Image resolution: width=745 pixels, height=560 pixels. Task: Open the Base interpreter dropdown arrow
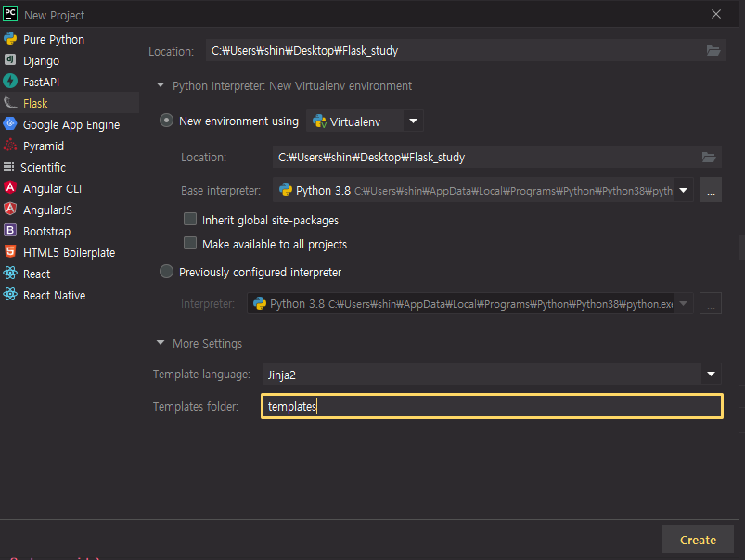[x=683, y=190]
